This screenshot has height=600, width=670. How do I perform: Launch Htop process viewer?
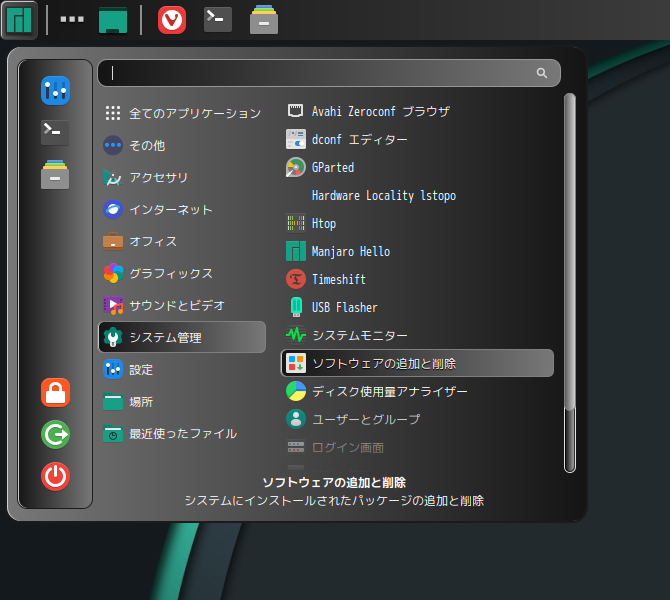coord(417,224)
